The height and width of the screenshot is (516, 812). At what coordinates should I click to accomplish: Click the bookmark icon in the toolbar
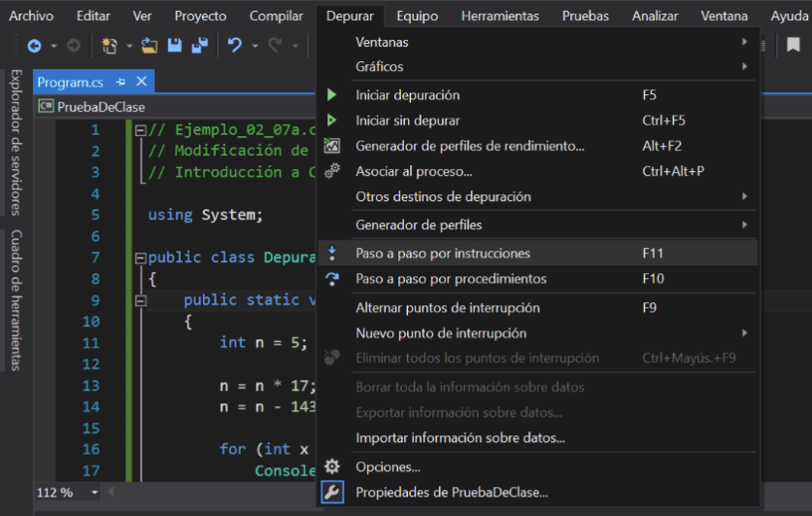click(x=793, y=45)
